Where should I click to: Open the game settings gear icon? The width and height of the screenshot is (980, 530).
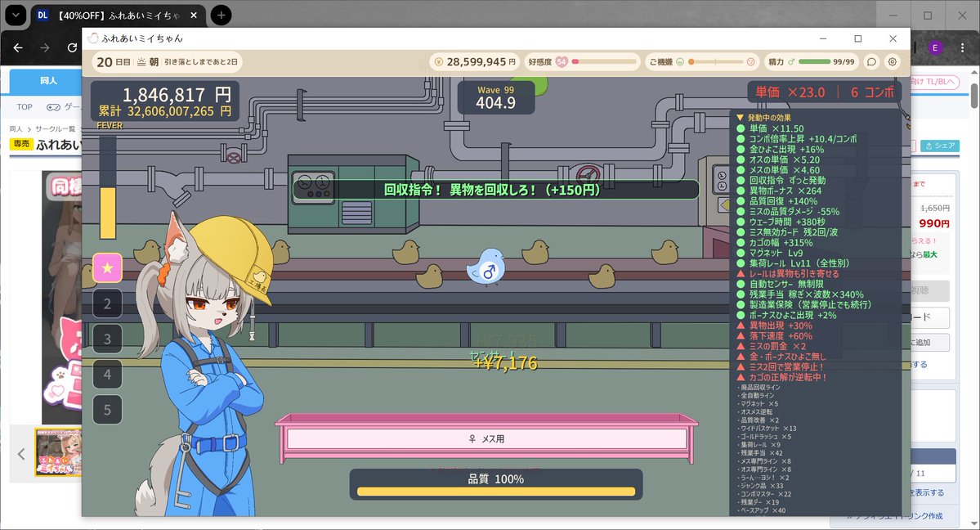[x=893, y=62]
